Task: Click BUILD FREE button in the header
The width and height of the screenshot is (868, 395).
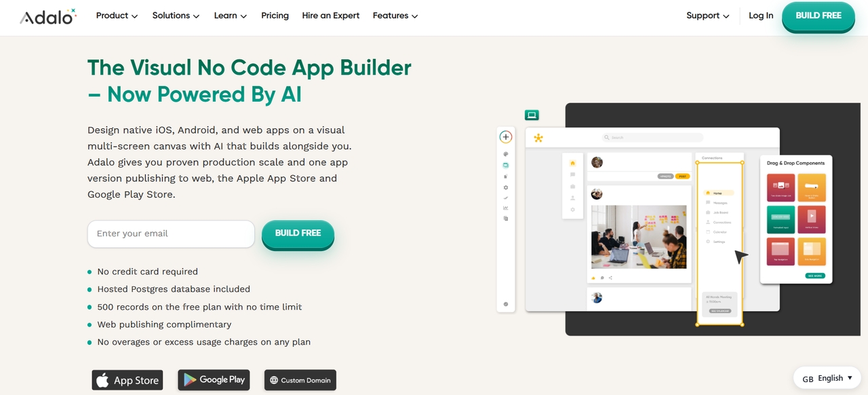Action: [818, 16]
